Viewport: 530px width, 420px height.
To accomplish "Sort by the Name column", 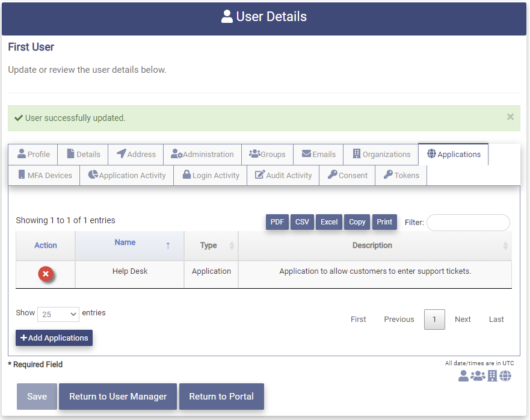I will [x=129, y=246].
